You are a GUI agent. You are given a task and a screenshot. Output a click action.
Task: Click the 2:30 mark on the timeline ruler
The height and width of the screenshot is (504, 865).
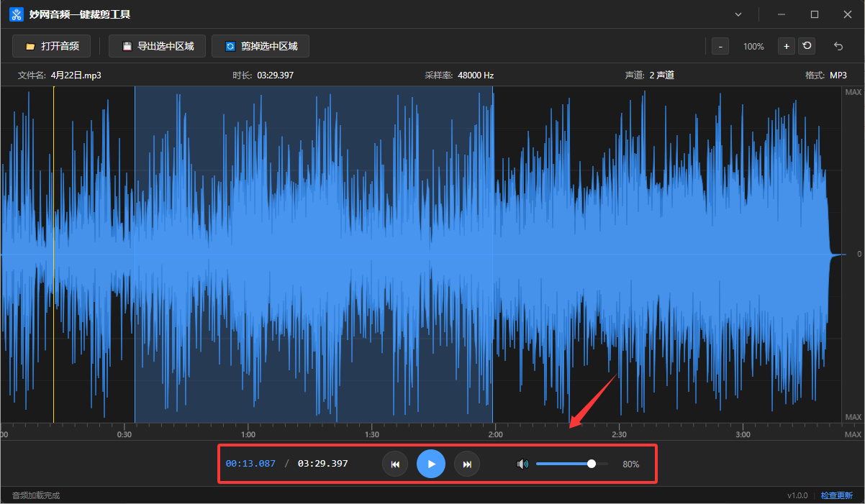point(619,434)
